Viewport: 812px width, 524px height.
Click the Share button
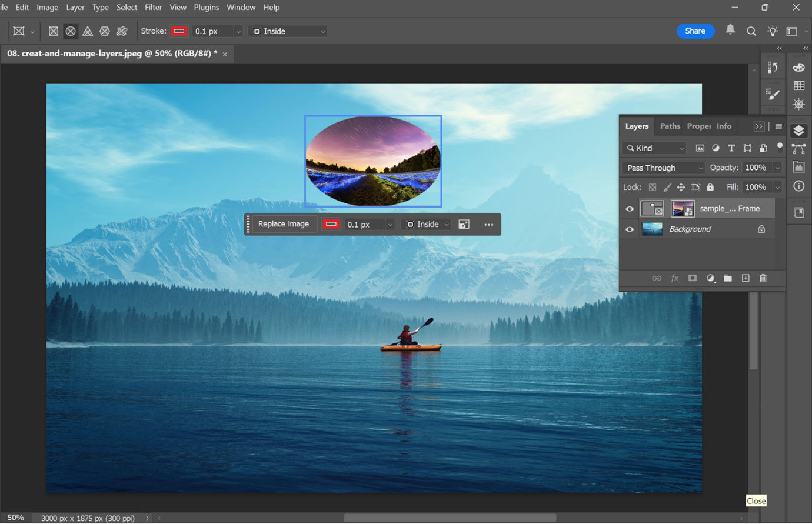(695, 31)
